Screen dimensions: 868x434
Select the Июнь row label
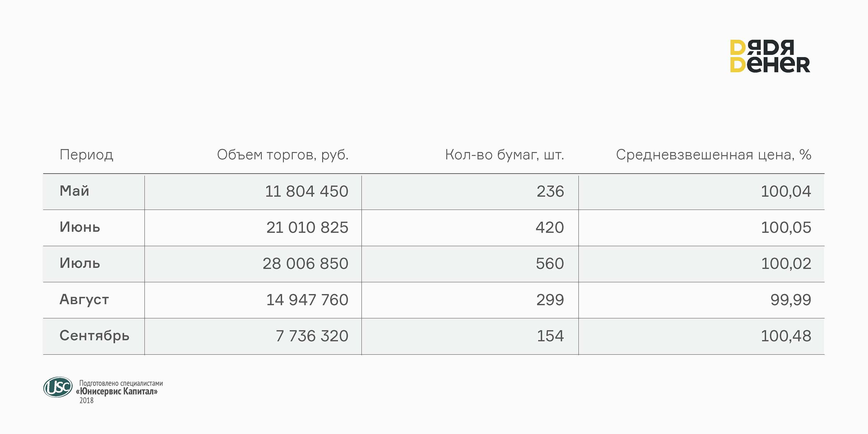pyautogui.click(x=80, y=227)
